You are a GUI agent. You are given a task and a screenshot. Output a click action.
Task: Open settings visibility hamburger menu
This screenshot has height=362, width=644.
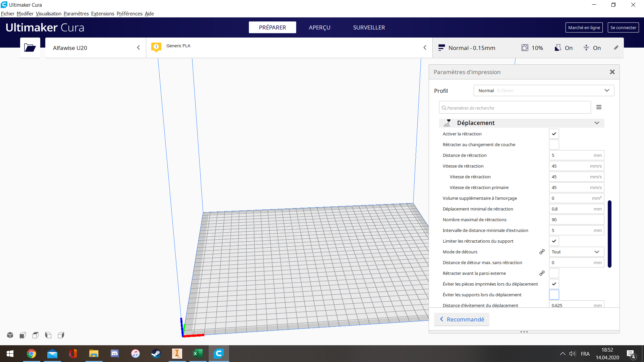tap(599, 107)
